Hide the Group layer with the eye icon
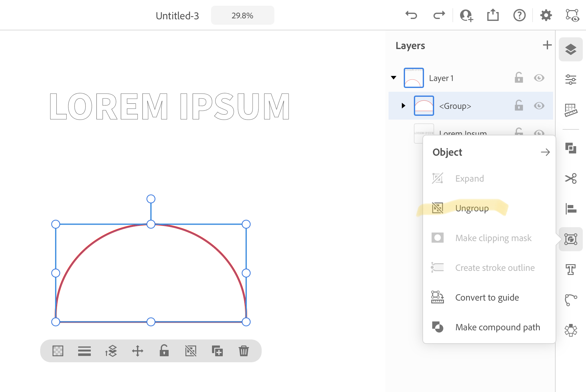Viewport: 586px width, 392px height. pos(539,106)
